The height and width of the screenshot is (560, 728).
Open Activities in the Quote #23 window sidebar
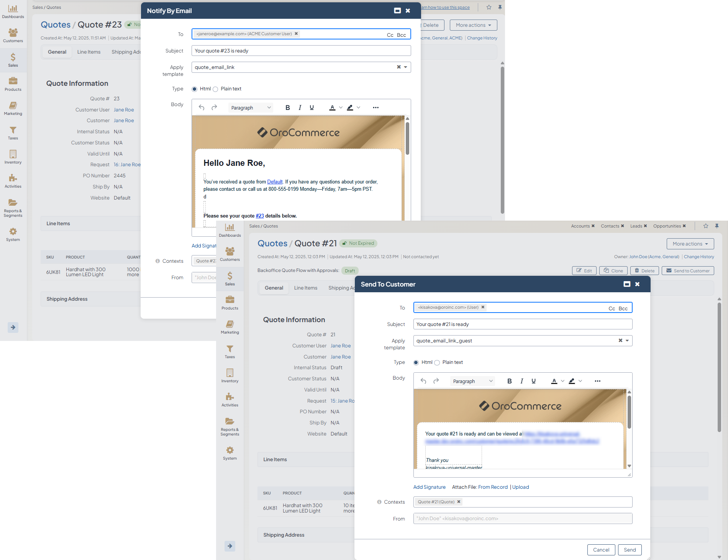click(13, 181)
